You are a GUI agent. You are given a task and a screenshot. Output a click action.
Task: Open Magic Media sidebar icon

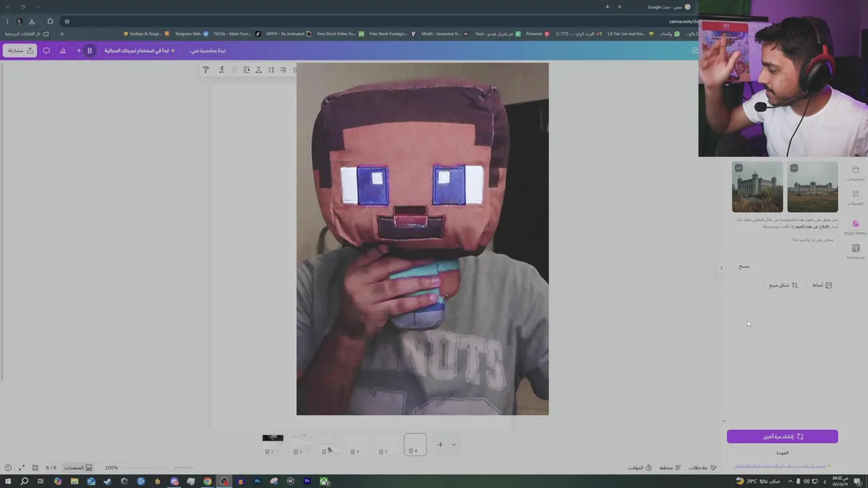pos(855,227)
